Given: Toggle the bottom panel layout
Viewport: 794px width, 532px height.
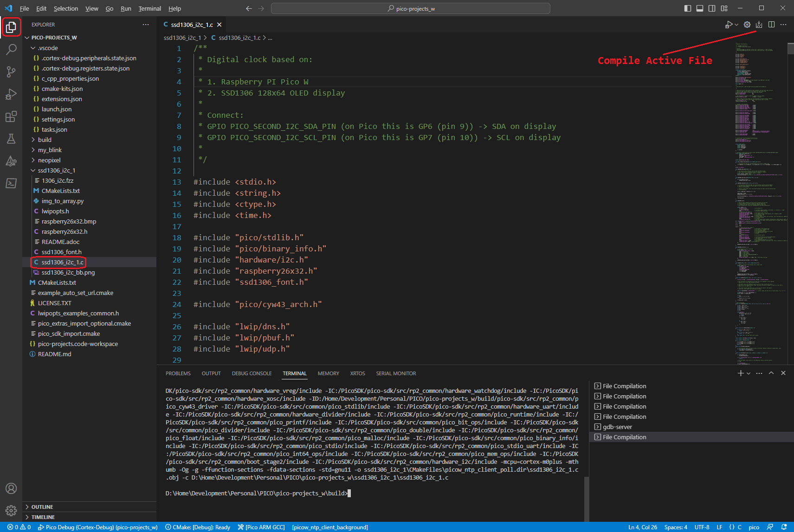Looking at the screenshot, I should [x=700, y=8].
